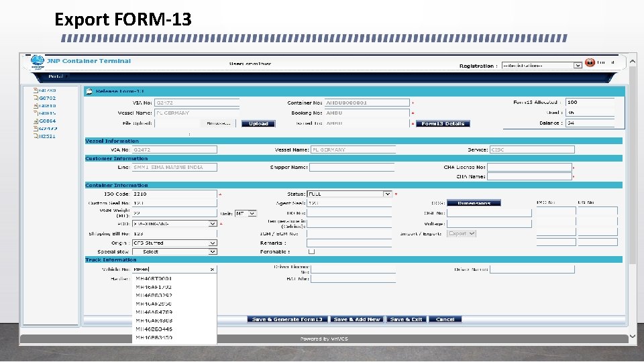Click the Save & Add New button
This screenshot has height=362, width=644.
click(357, 319)
